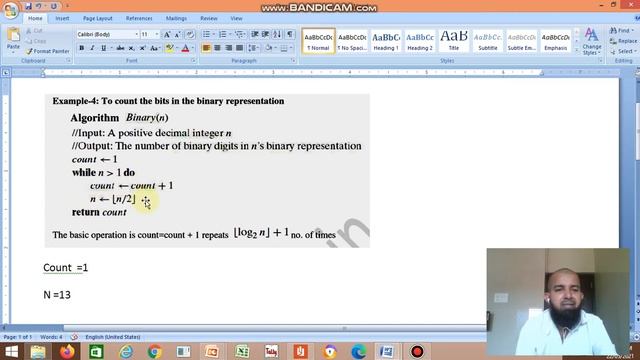
Task: Open the Bullets list dropdown
Action: tap(213, 34)
